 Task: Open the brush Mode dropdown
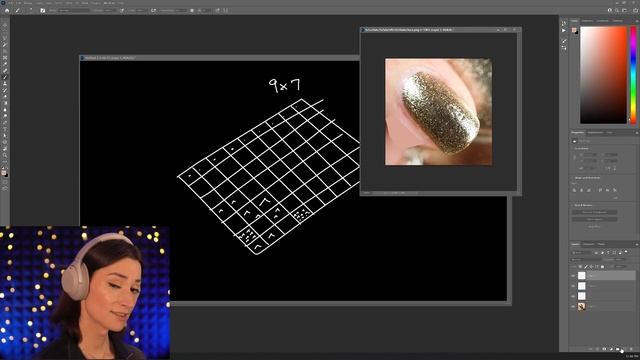[x=74, y=10]
